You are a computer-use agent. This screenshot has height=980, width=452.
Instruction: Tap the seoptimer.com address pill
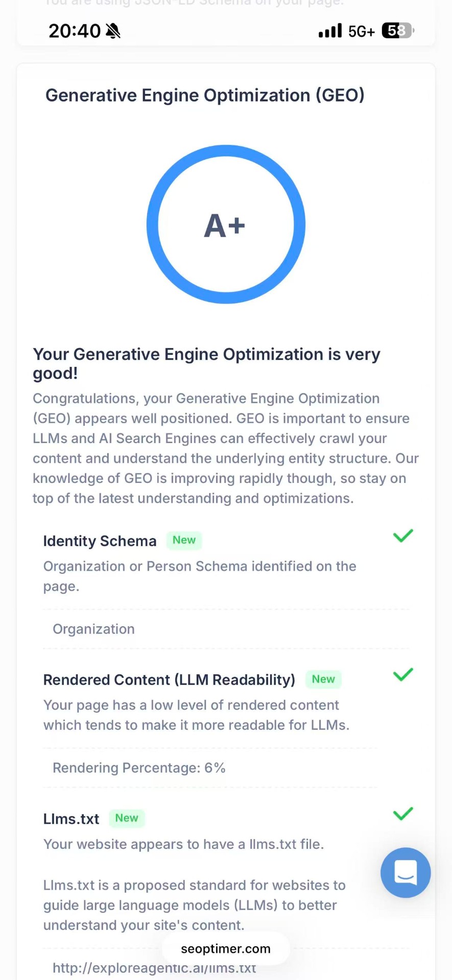pos(226,949)
